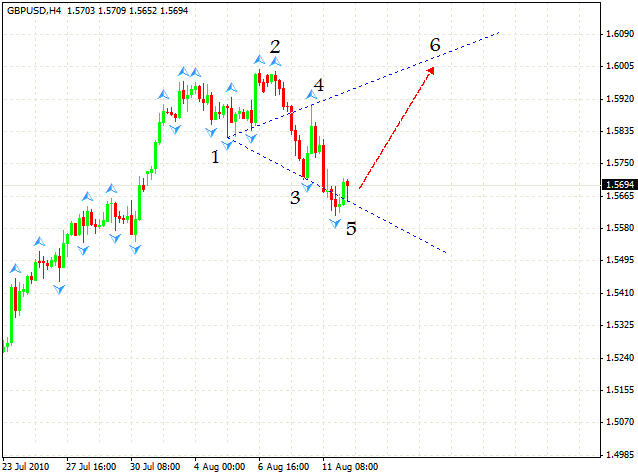Select the open value 1.5703 in header
This screenshot has width=638, height=474.
81,11
